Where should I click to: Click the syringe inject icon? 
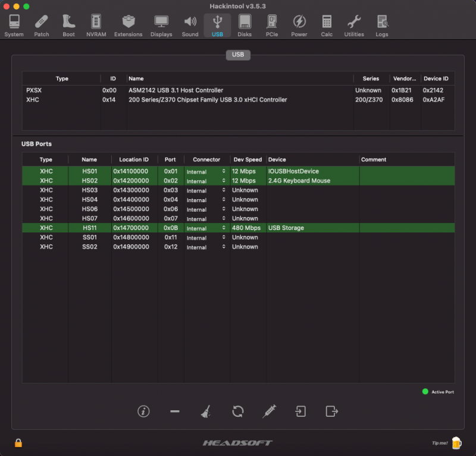click(270, 411)
